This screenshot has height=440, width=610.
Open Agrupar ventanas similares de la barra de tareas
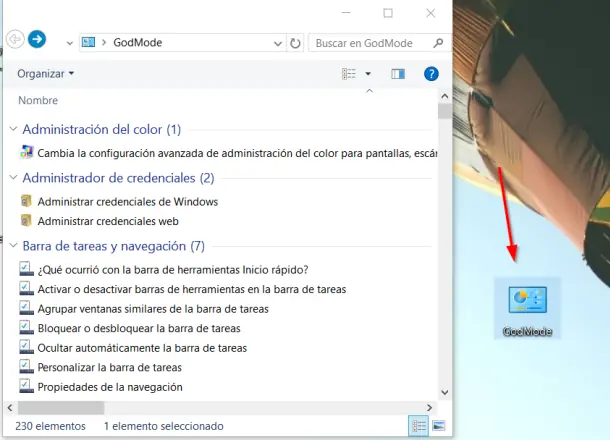[153, 309]
